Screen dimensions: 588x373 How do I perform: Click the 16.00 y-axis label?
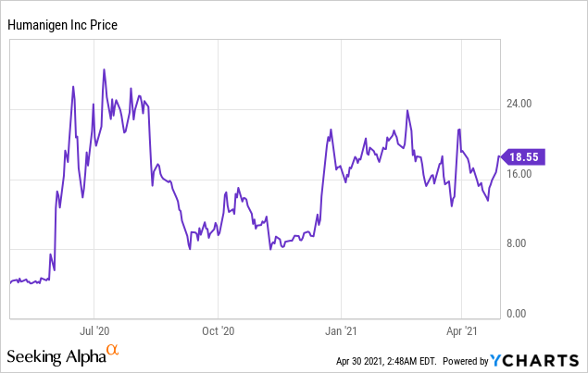pyautogui.click(x=524, y=174)
